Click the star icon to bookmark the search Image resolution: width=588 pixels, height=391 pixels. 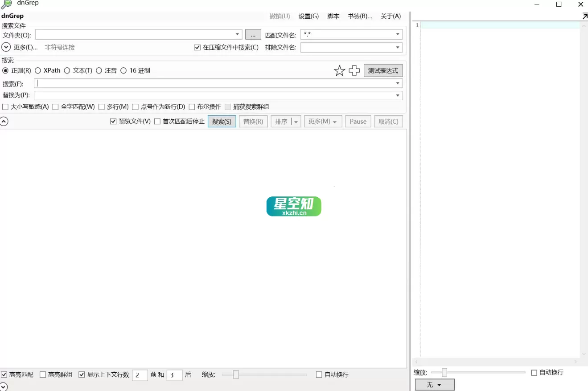coord(339,70)
